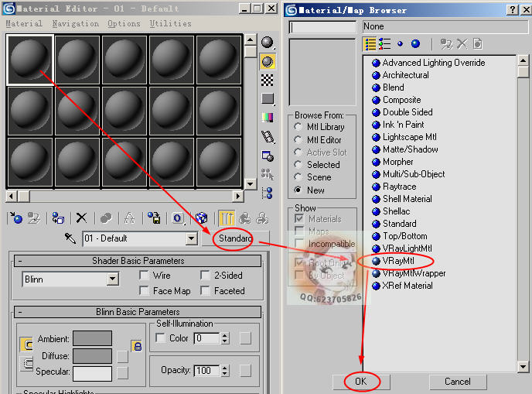Enable the Wire checkbox
Viewport: 532px width, 394px height.
tap(145, 276)
